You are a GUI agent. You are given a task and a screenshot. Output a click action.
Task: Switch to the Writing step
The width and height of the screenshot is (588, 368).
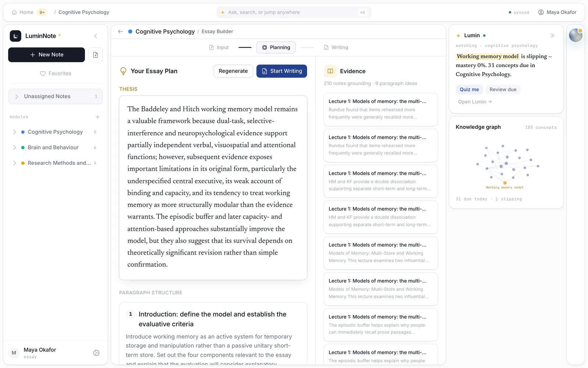(336, 47)
